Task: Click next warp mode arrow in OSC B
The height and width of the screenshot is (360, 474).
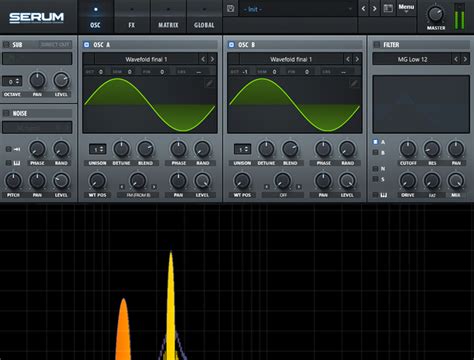Action: 299,187
